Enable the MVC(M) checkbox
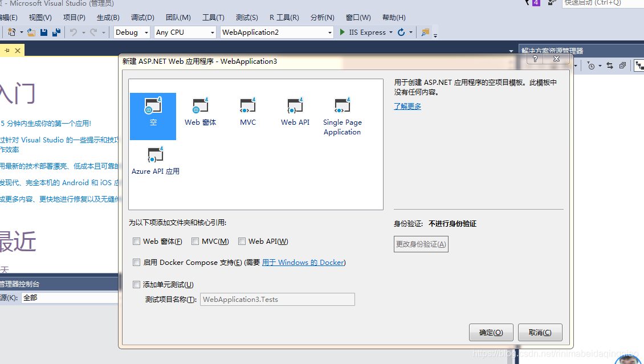The width and height of the screenshot is (644, 364). coord(195,242)
